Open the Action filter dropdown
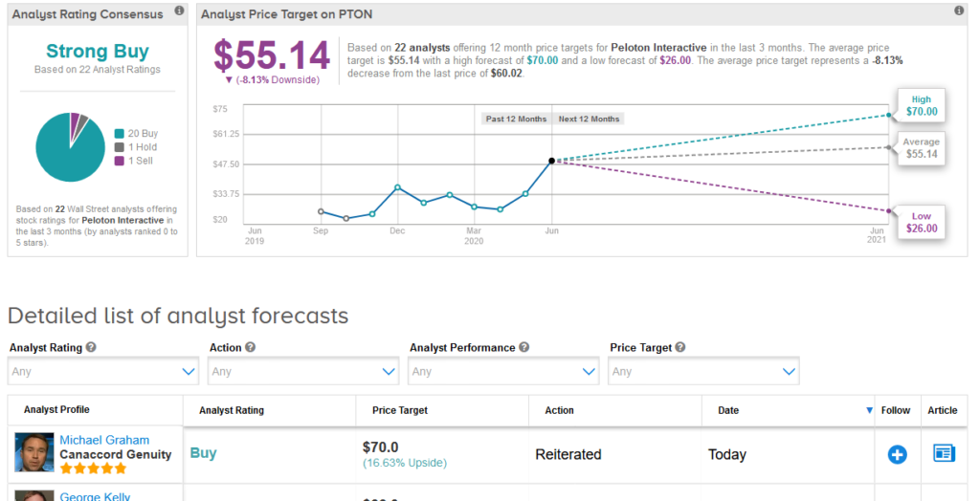Viewport: 980px width, 501px height. point(303,371)
